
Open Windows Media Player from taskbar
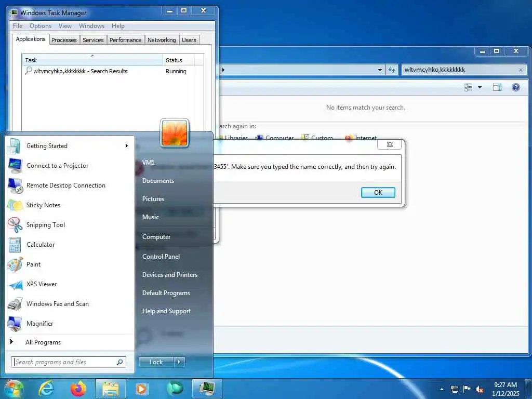141,389
